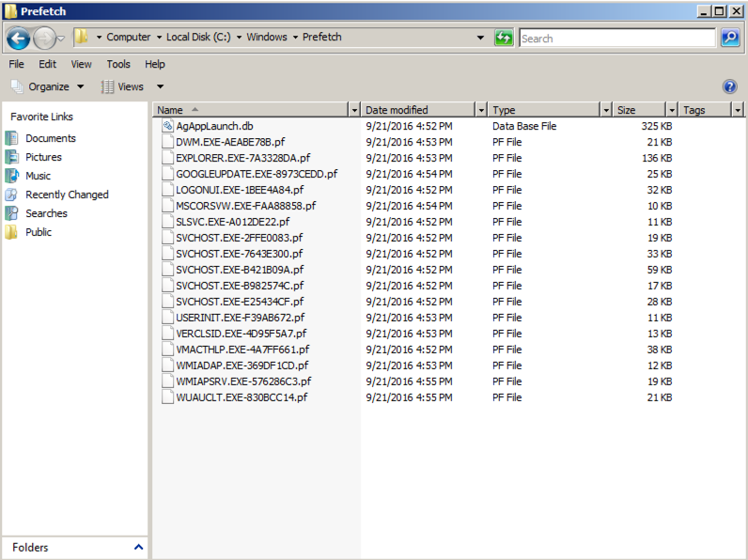748x560 pixels.
Task: Click the Data Base File type cell
Action: click(524, 127)
